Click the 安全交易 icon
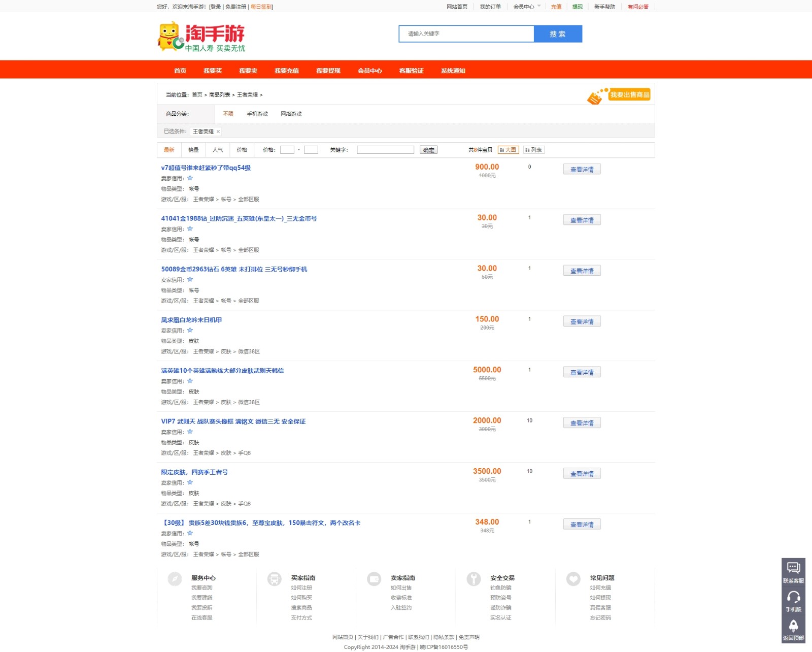The width and height of the screenshot is (812, 652). (x=473, y=579)
